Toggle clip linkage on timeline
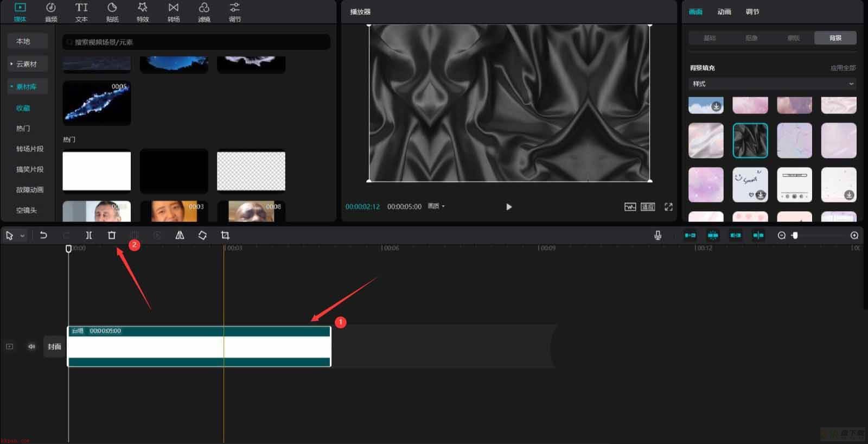 click(x=736, y=235)
